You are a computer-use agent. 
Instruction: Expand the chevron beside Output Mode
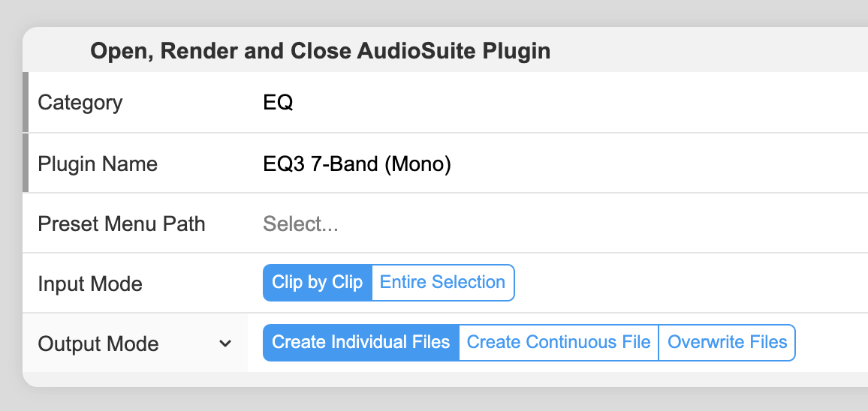(x=225, y=343)
